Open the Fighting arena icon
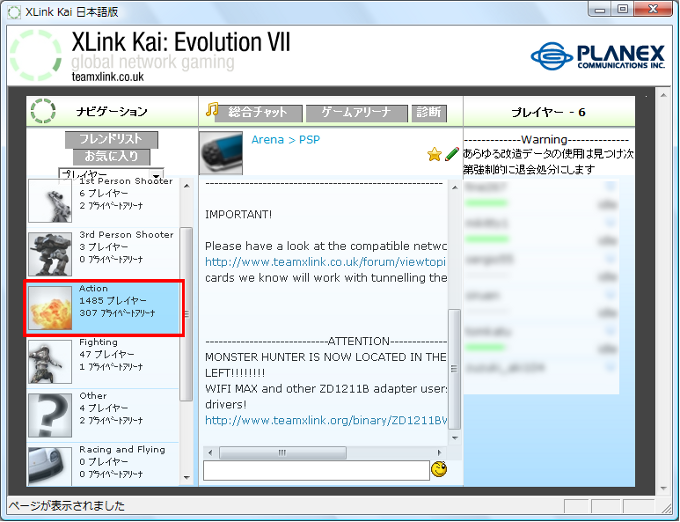Image resolution: width=680 pixels, height=522 pixels. (x=49, y=361)
